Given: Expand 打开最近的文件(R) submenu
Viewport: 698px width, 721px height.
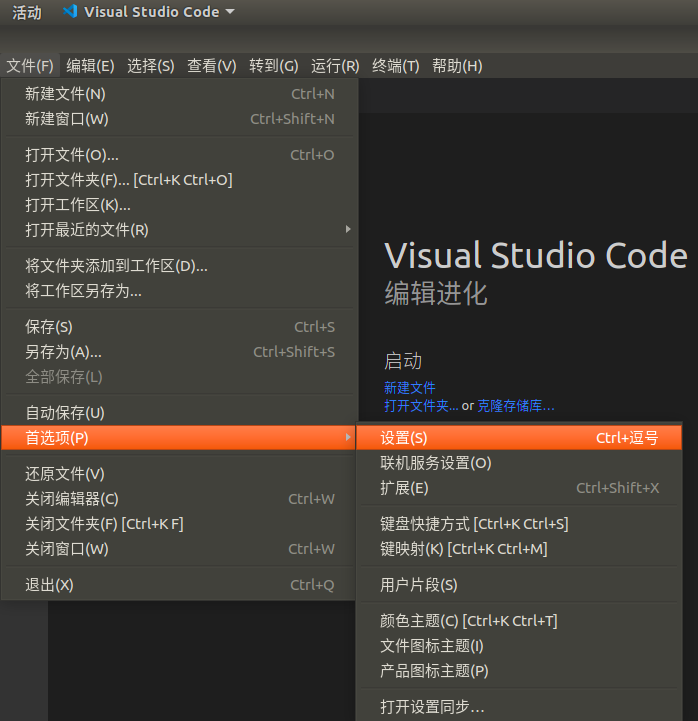Looking at the screenshot, I should click(180, 229).
